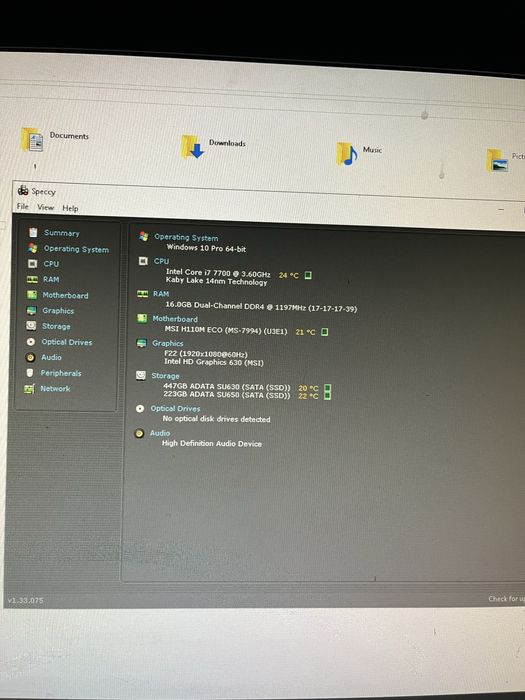Click the Intel Core i7 7700 text
The height and width of the screenshot is (700, 525).
tap(218, 272)
